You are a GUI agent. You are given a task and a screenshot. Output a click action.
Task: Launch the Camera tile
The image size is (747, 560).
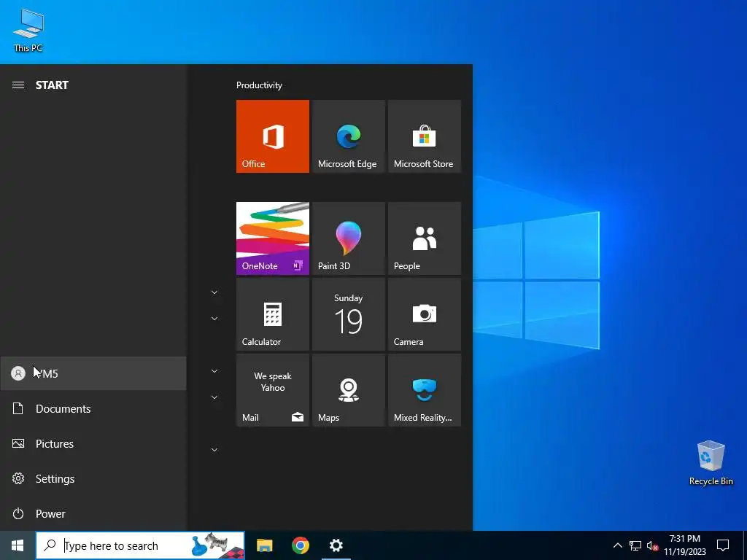point(425,314)
